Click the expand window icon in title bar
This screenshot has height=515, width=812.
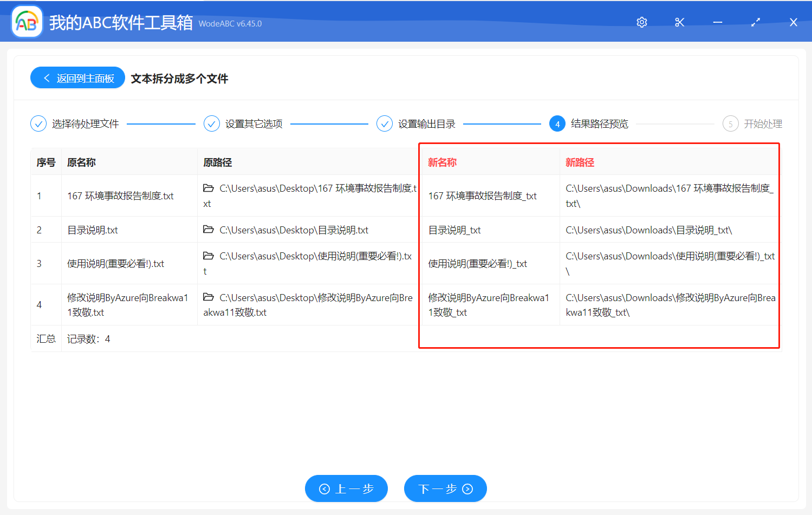pos(756,22)
